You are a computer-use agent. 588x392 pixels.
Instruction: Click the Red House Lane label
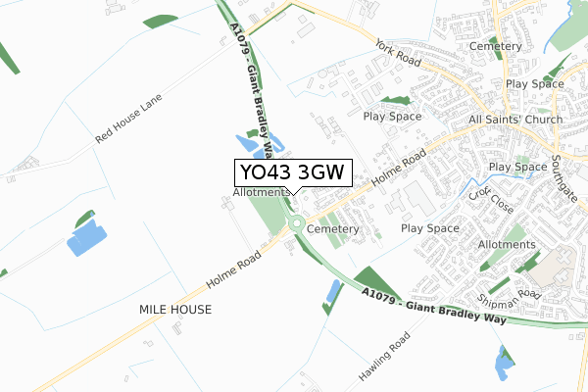(x=128, y=119)
